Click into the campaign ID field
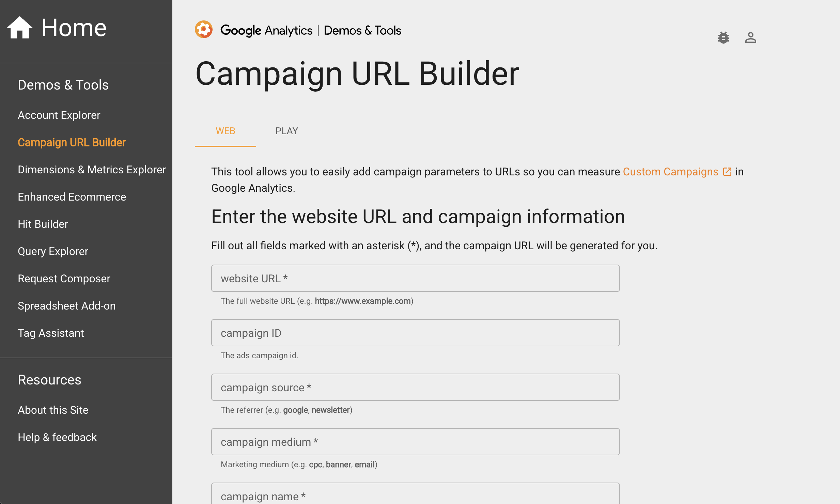Viewport: 840px width, 504px height. pyautogui.click(x=415, y=333)
